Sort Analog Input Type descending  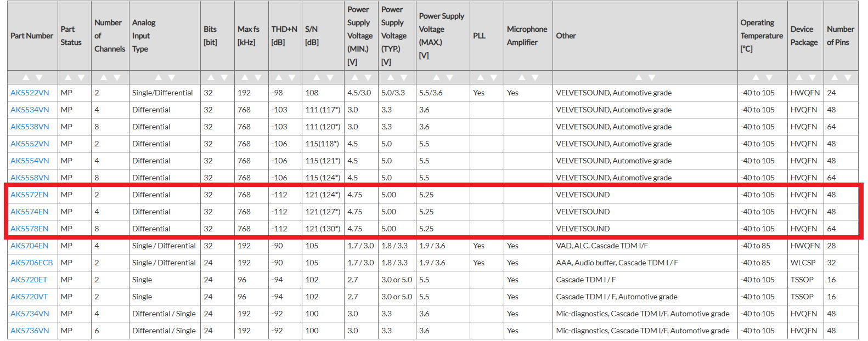(x=172, y=77)
